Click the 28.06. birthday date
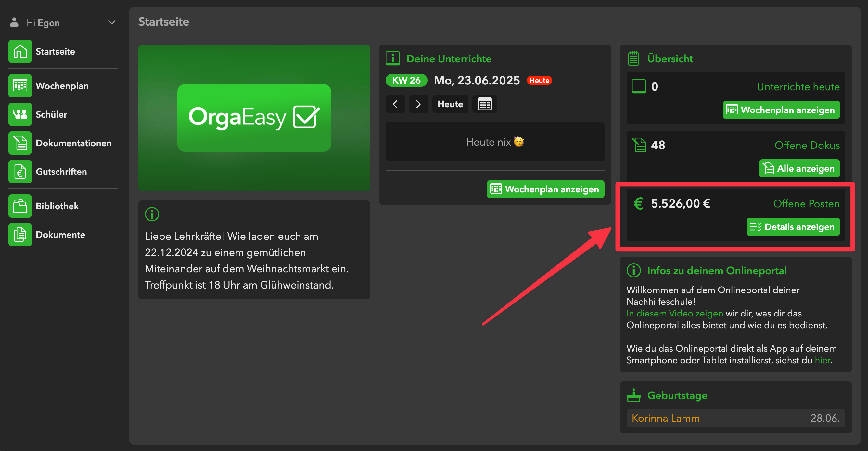 (824, 418)
